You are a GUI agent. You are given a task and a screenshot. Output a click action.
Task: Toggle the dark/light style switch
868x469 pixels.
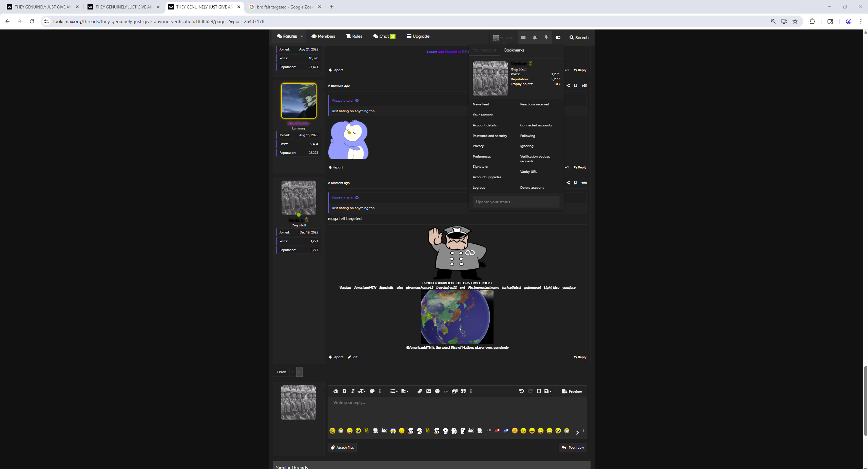tap(558, 37)
